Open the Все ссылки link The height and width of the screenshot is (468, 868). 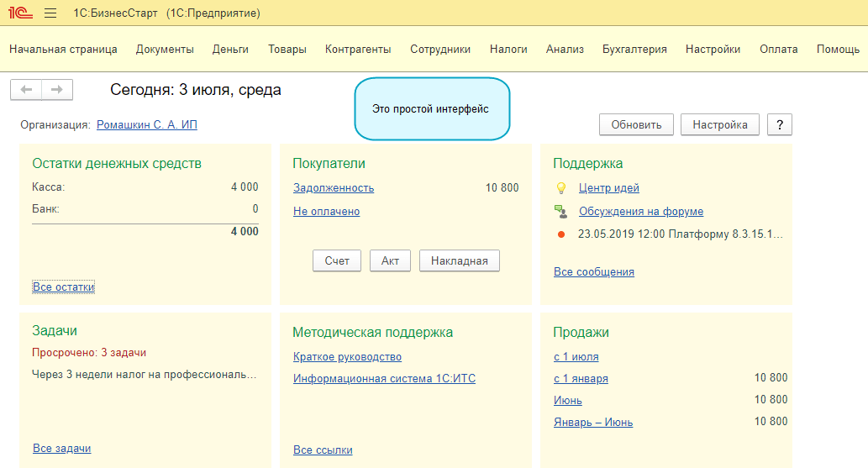[x=323, y=450]
